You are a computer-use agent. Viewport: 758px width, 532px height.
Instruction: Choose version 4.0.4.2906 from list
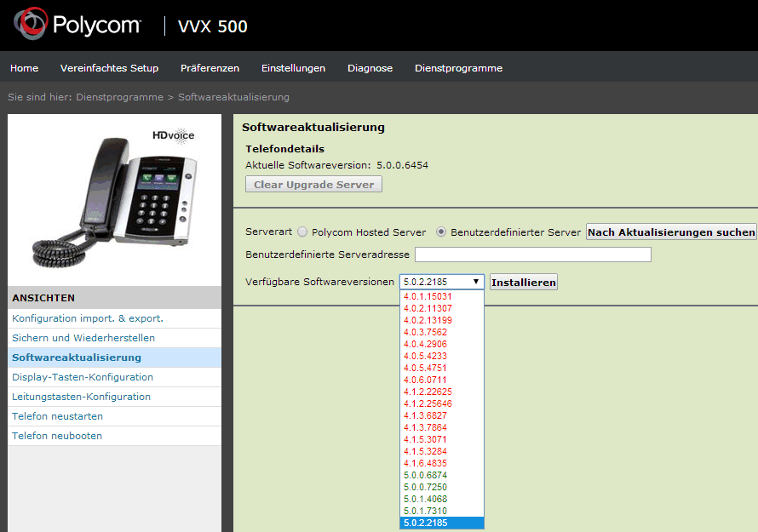pos(442,344)
